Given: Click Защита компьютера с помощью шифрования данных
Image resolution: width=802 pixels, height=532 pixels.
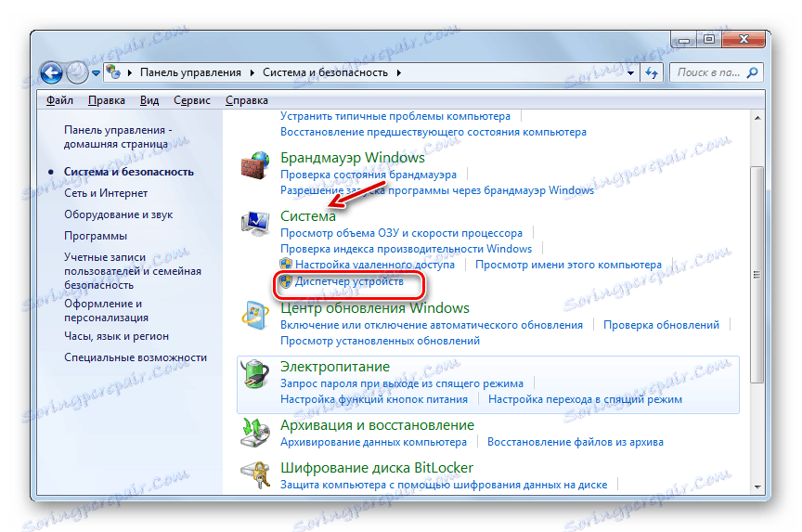Looking at the screenshot, I should [x=444, y=485].
